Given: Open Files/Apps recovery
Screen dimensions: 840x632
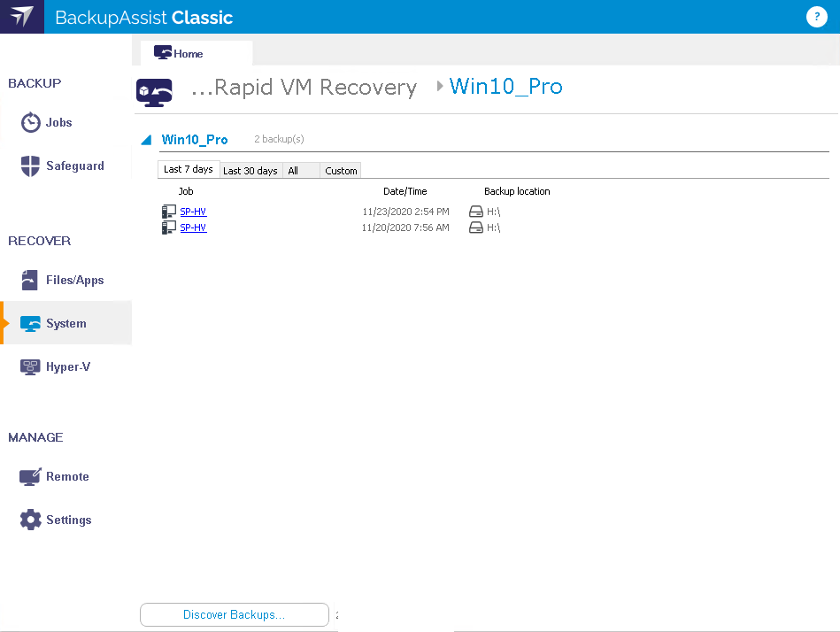Looking at the screenshot, I should click(x=75, y=280).
